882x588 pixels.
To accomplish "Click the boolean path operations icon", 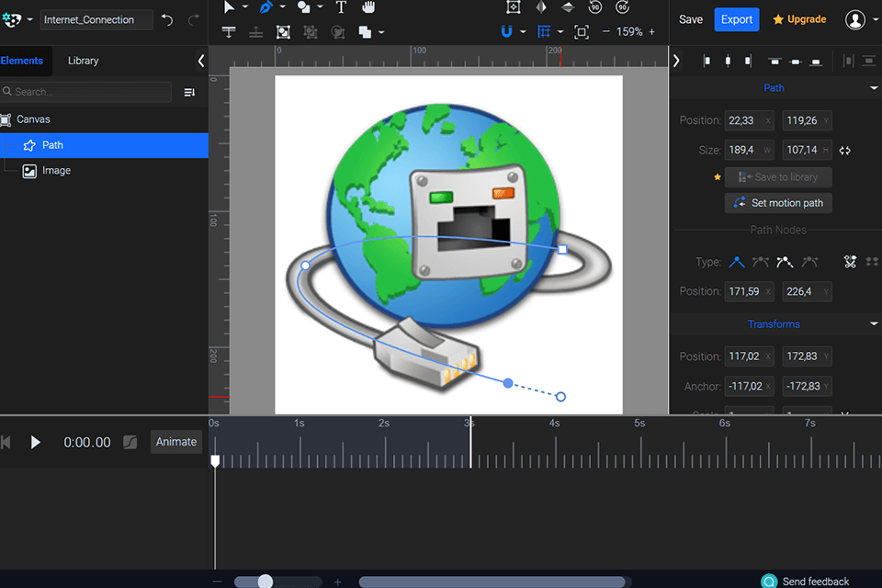I will coord(365,32).
